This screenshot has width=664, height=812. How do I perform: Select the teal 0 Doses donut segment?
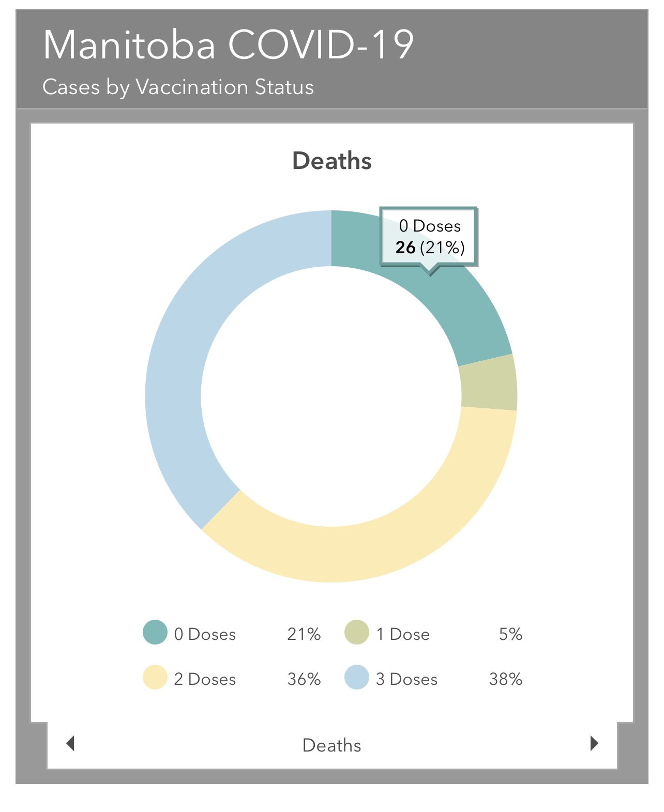click(465, 310)
